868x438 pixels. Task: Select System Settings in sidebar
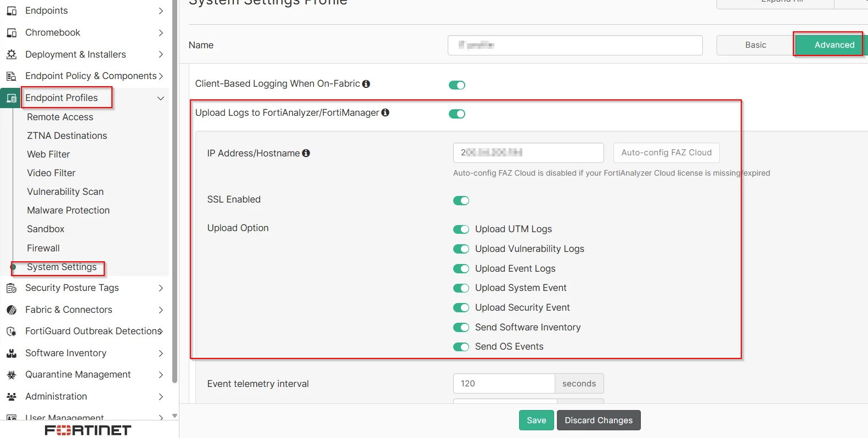click(62, 267)
